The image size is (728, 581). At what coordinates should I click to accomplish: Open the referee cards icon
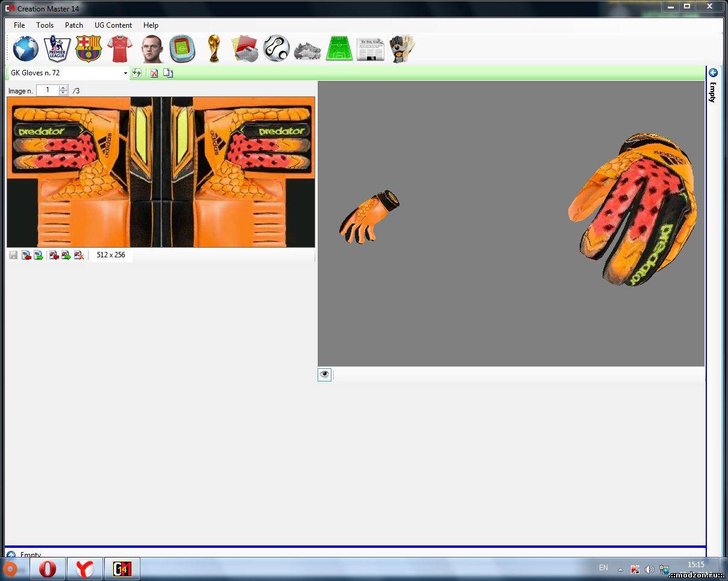click(245, 49)
